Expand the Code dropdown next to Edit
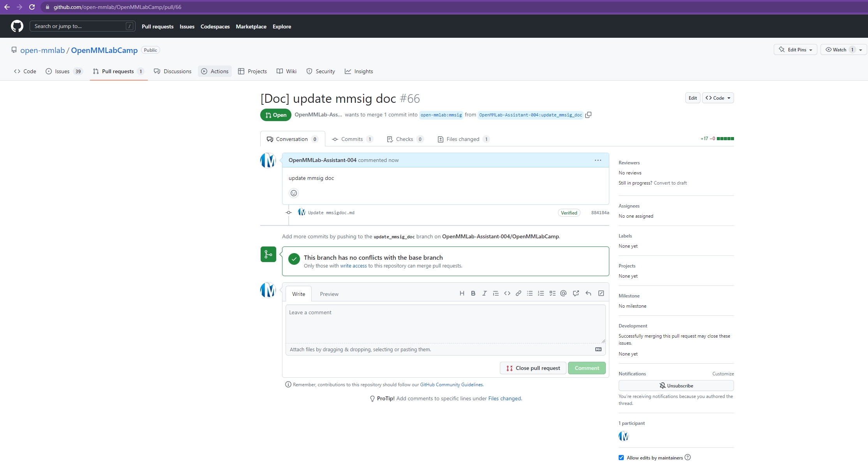The image size is (868, 470). pos(718,98)
